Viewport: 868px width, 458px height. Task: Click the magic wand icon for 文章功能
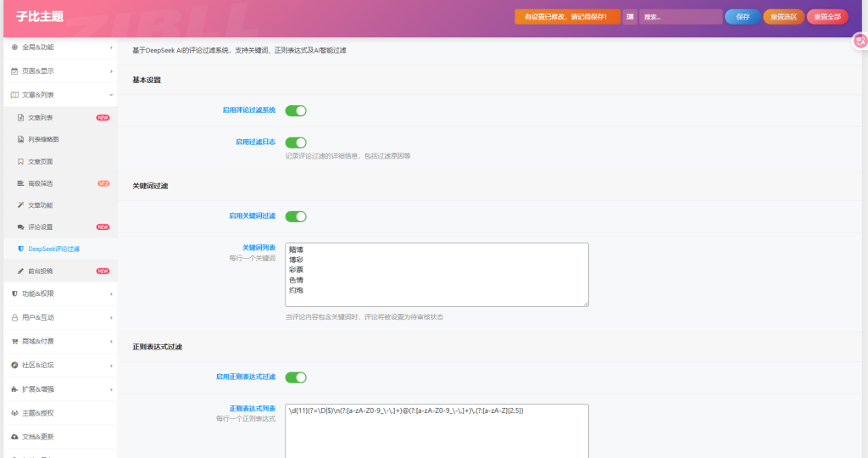[x=20, y=205]
